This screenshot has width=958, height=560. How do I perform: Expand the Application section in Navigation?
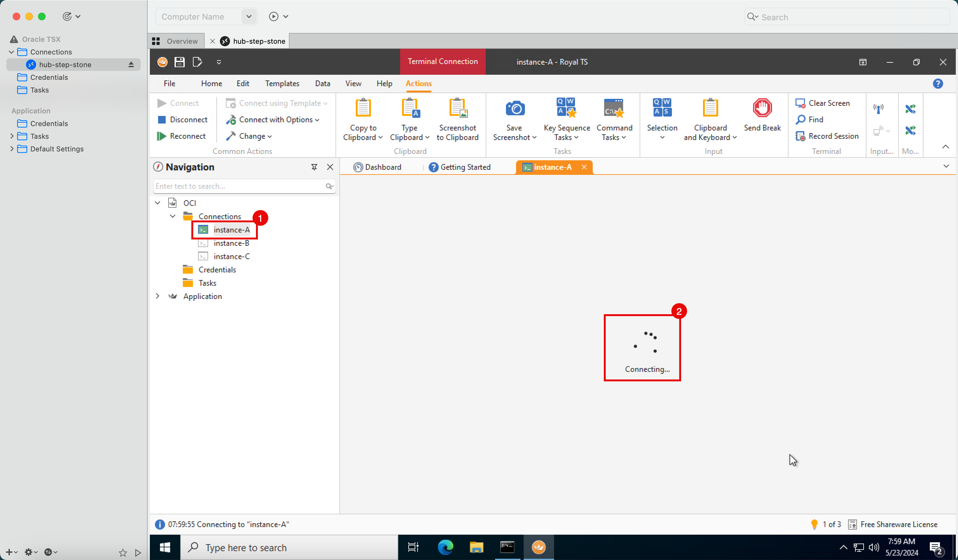157,296
